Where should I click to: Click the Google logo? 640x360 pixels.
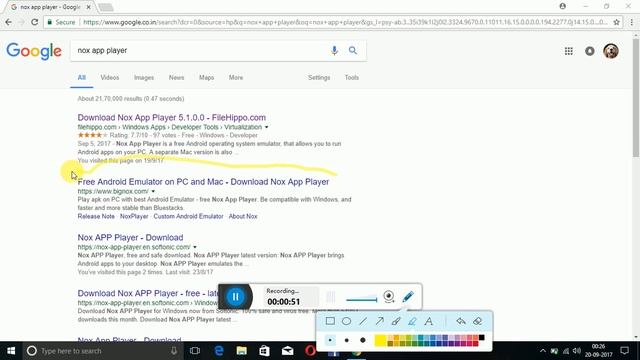point(34,51)
